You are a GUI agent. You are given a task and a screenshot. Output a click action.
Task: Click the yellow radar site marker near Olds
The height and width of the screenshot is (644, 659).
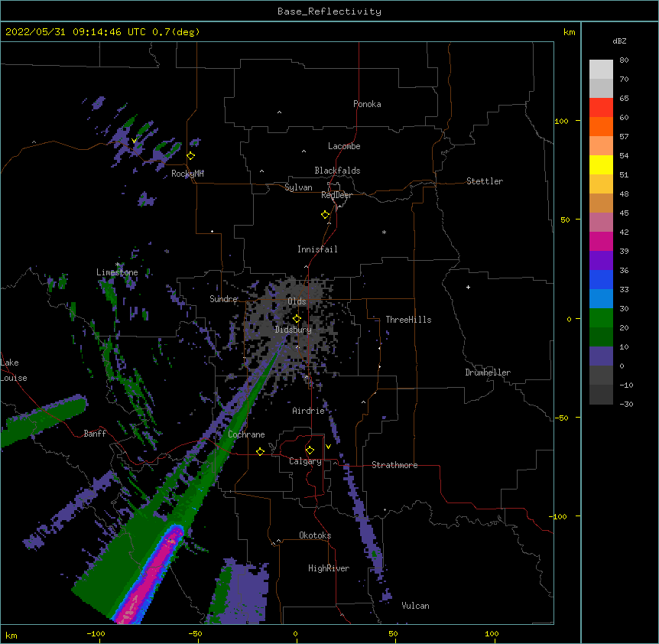click(x=297, y=319)
